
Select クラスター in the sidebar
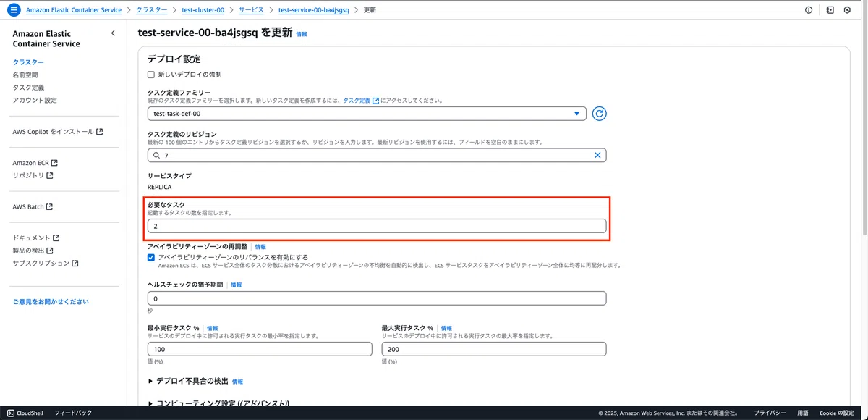click(x=28, y=62)
